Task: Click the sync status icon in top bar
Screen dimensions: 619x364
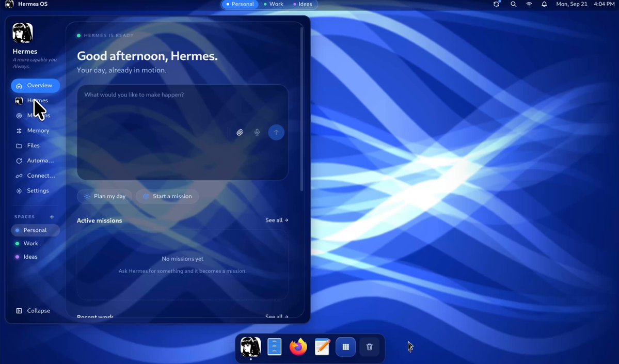Action: [x=497, y=4]
